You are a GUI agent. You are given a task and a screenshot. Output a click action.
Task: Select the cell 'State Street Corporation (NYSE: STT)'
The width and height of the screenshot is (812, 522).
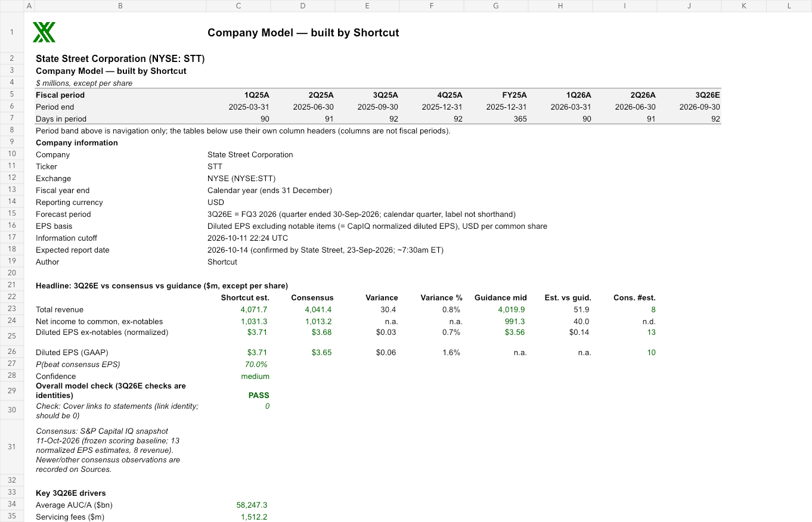coord(120,58)
